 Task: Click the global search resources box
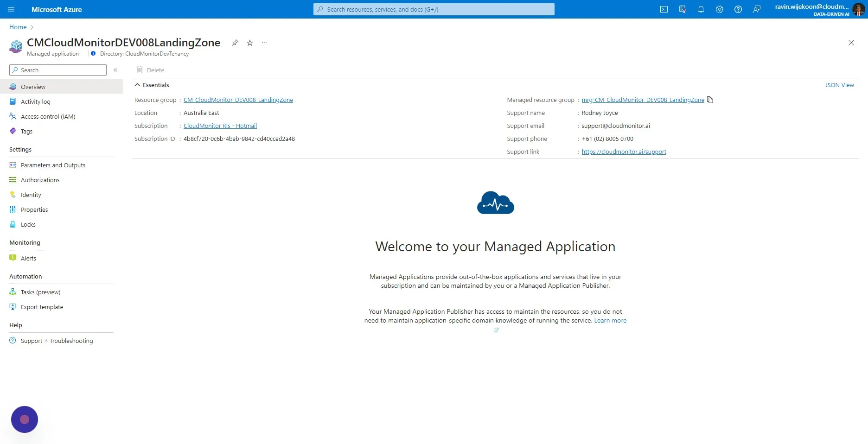434,9
